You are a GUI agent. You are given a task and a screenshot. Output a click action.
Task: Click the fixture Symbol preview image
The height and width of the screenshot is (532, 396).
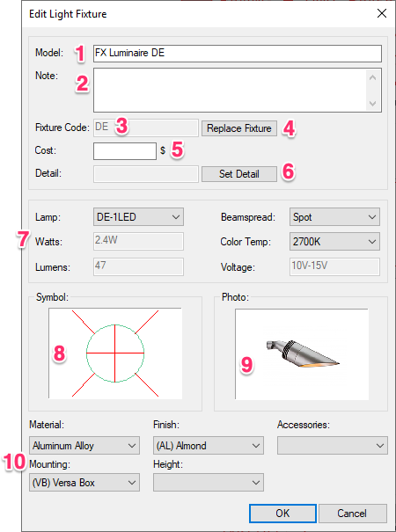[x=115, y=353]
